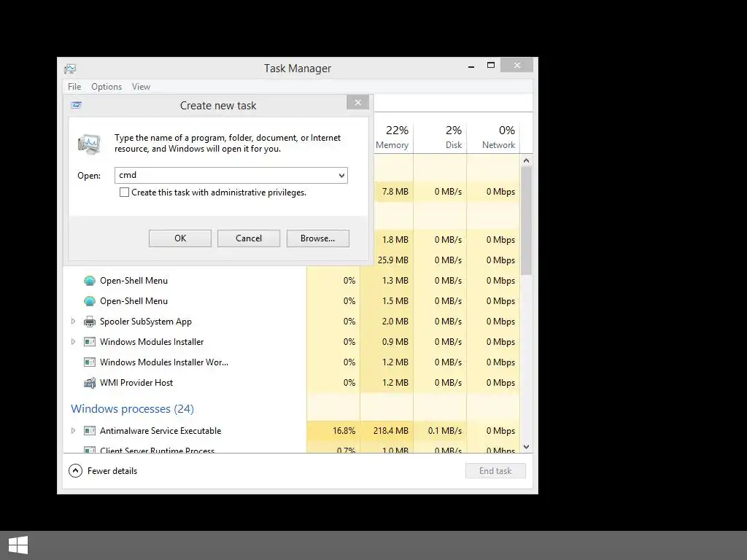The width and height of the screenshot is (747, 560).
Task: Sort by the Memory column header
Action: pos(392,136)
